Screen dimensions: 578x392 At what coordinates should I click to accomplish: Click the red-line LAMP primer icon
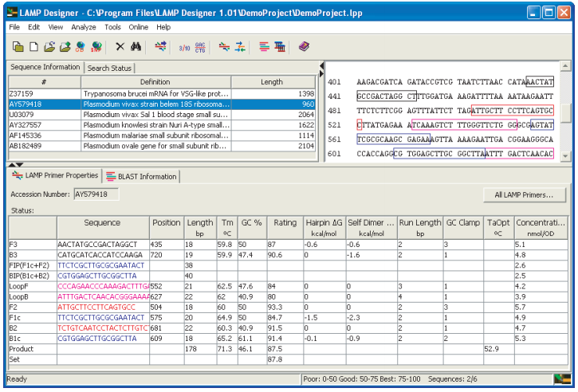[224, 47]
